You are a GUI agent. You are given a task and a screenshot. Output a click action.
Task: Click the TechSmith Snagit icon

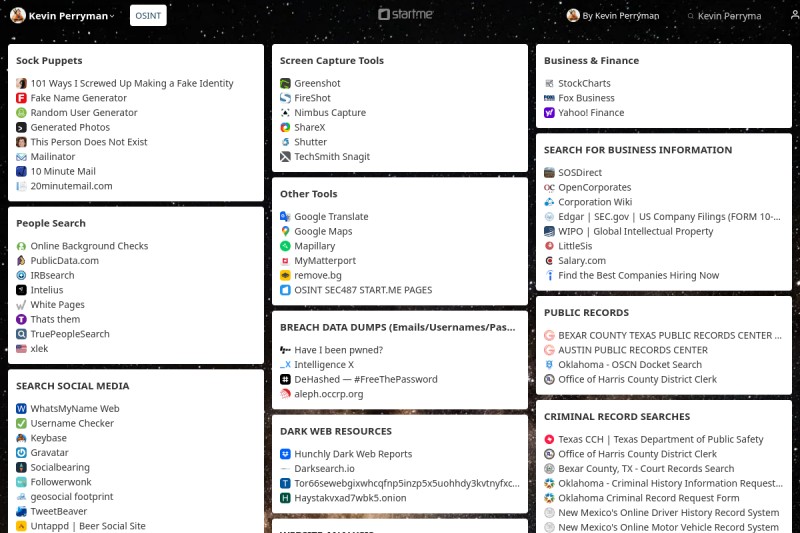[285, 157]
